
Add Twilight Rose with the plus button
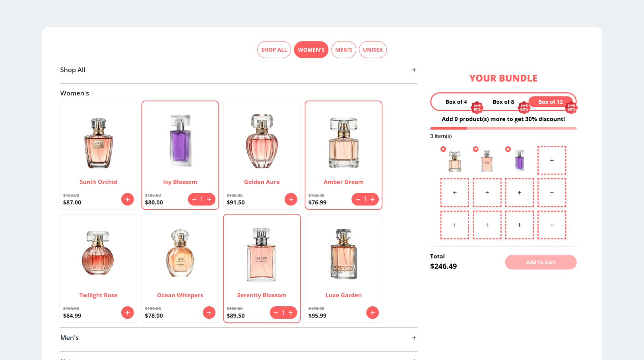(x=127, y=313)
